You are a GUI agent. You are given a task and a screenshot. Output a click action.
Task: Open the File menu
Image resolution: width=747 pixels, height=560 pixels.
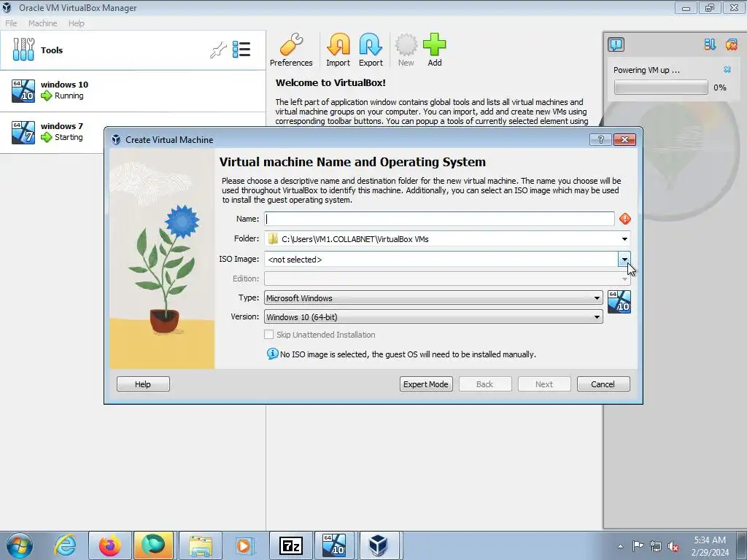(11, 23)
